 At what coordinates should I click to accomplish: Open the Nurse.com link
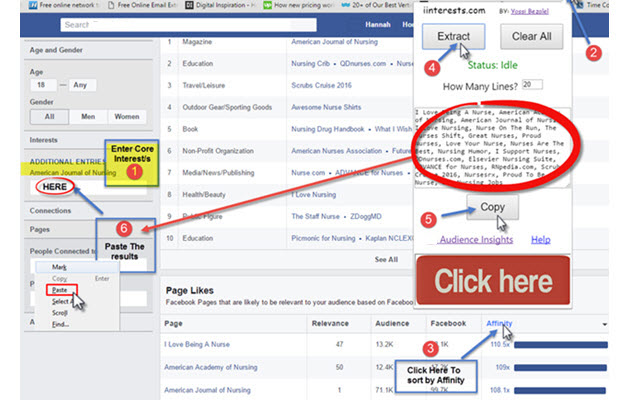pyautogui.click(x=308, y=173)
